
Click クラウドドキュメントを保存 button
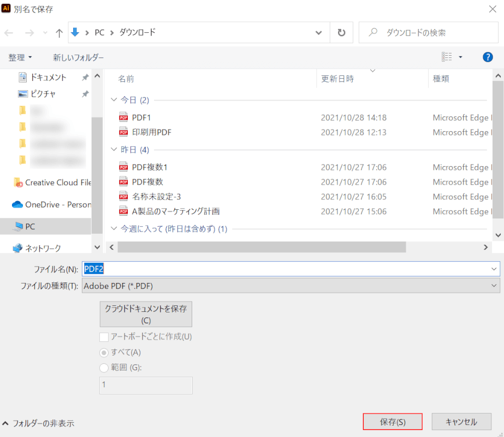click(x=146, y=314)
